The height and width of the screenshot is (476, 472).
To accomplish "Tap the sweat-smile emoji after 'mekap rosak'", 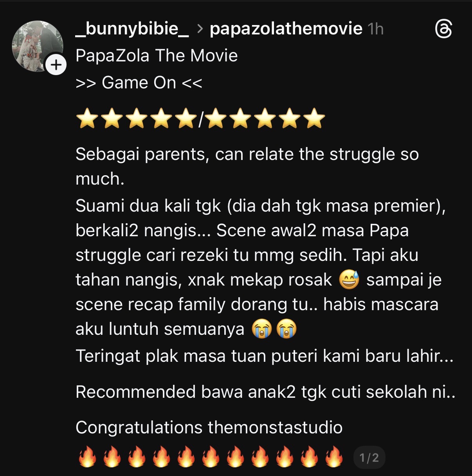I will point(349,280).
